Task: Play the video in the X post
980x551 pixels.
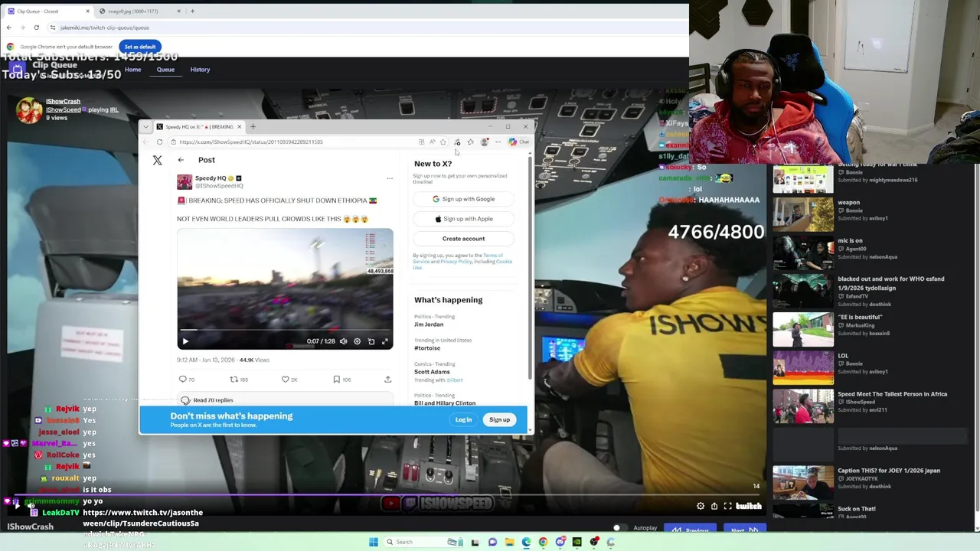Action: [x=185, y=341]
